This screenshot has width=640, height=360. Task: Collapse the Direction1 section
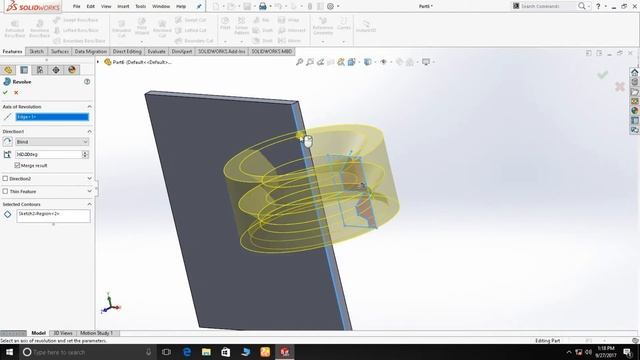[x=89, y=131]
